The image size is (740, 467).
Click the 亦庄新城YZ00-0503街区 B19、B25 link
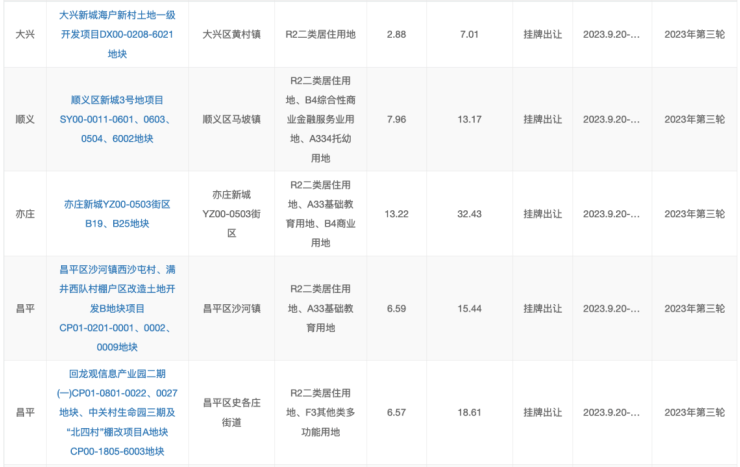pos(117,213)
